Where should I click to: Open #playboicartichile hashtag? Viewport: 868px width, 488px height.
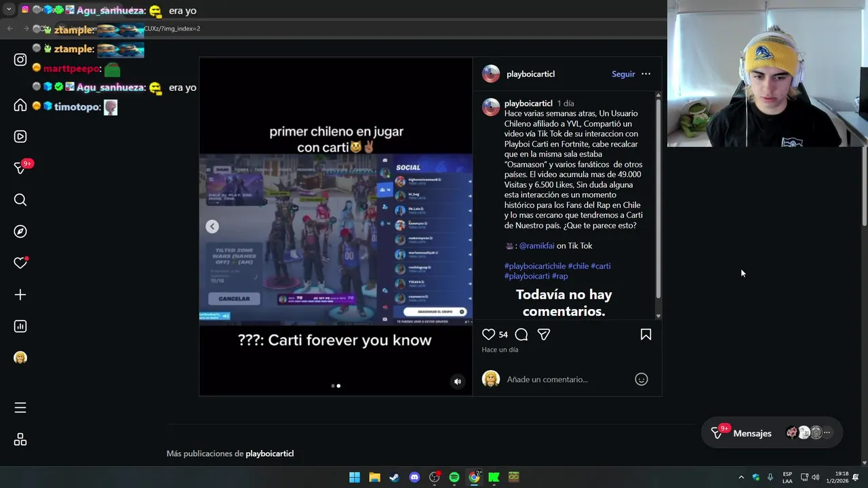(x=534, y=266)
